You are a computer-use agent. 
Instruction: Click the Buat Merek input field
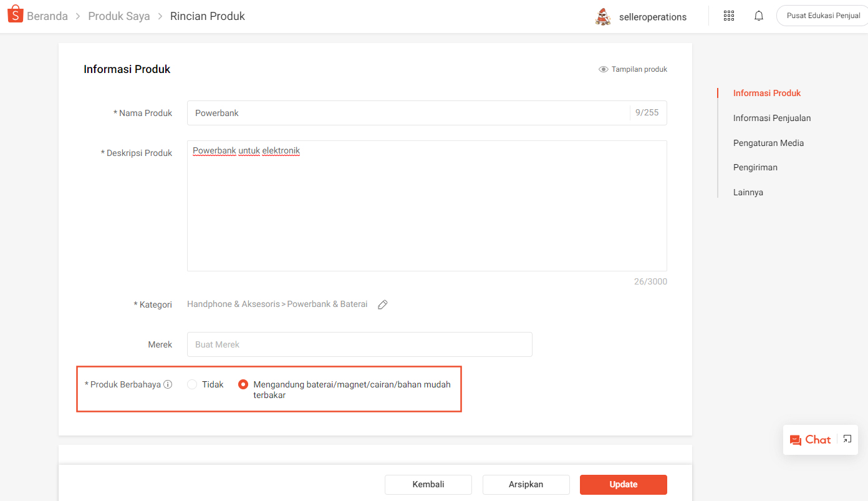point(359,344)
